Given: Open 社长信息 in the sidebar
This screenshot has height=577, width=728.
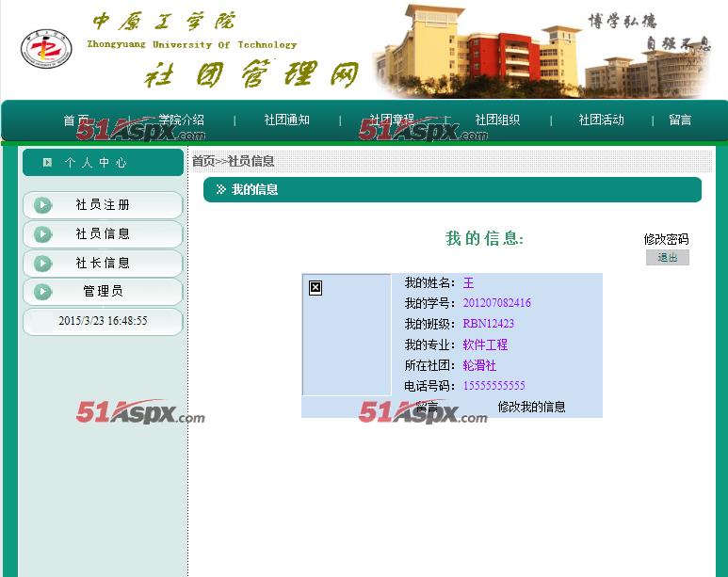Looking at the screenshot, I should (103, 264).
